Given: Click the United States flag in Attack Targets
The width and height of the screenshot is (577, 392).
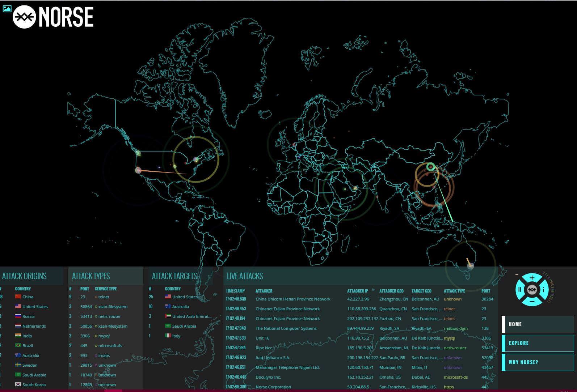Looking at the screenshot, I should (168, 297).
